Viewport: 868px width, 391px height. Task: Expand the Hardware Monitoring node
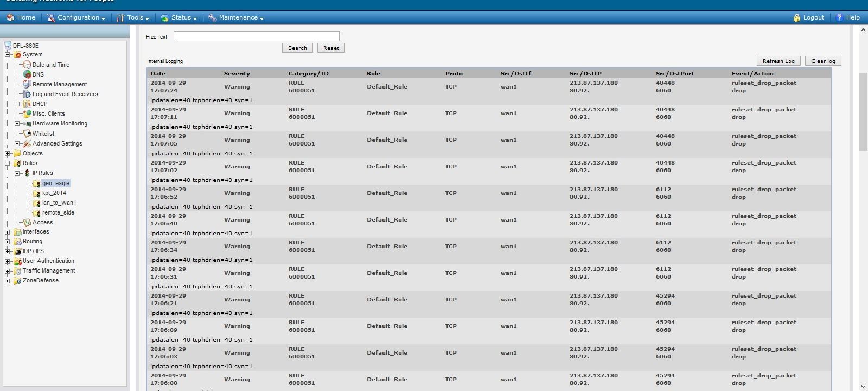tap(17, 123)
